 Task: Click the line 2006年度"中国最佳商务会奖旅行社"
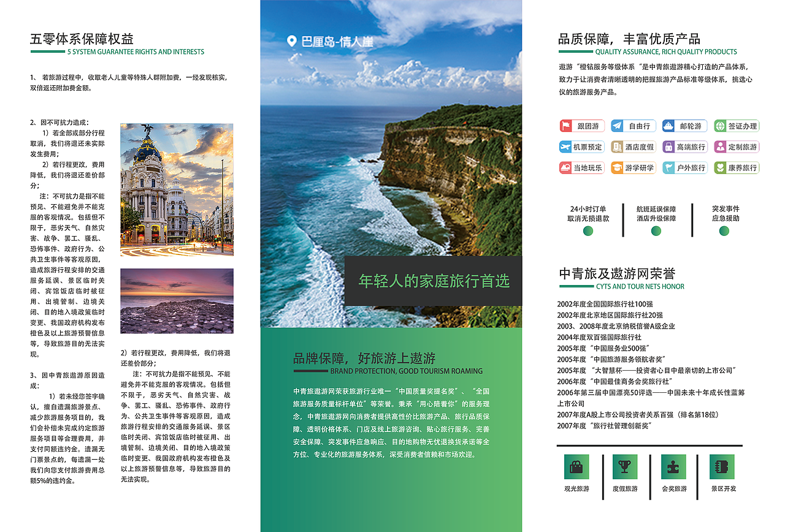click(x=615, y=381)
